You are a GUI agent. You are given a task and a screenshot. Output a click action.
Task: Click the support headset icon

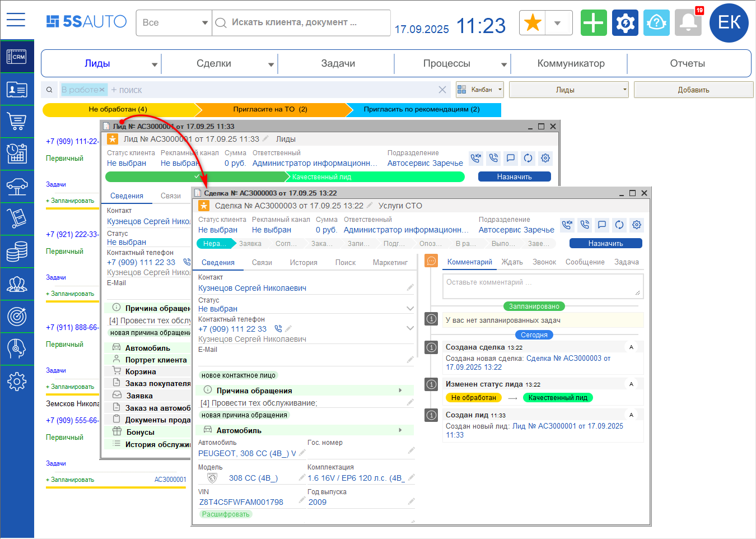coord(656,23)
